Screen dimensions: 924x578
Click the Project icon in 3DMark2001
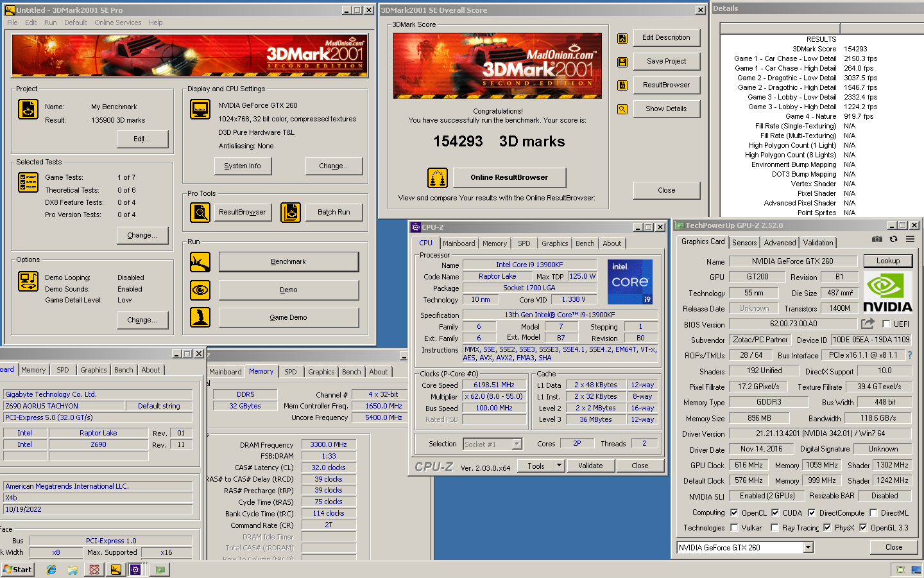click(x=28, y=110)
